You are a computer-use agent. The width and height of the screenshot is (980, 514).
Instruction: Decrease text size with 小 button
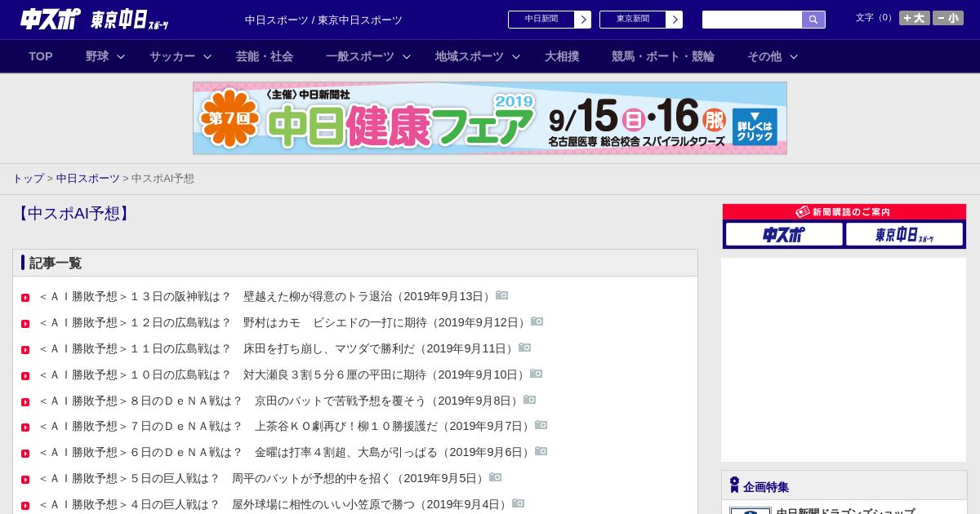click(948, 18)
